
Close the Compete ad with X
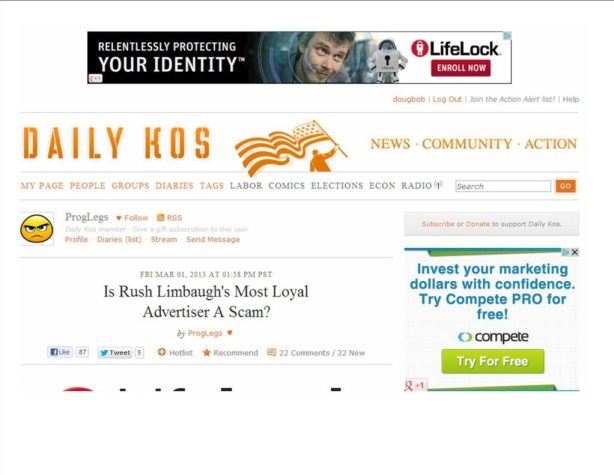click(x=575, y=252)
